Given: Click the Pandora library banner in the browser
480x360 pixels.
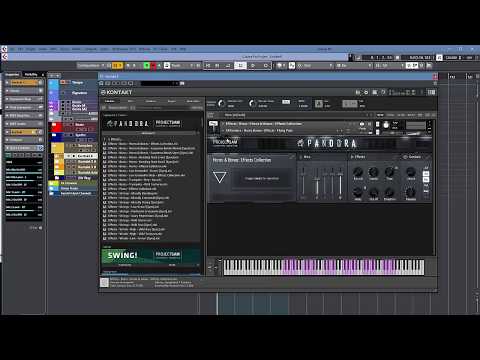Looking at the screenshot, I should [151, 123].
